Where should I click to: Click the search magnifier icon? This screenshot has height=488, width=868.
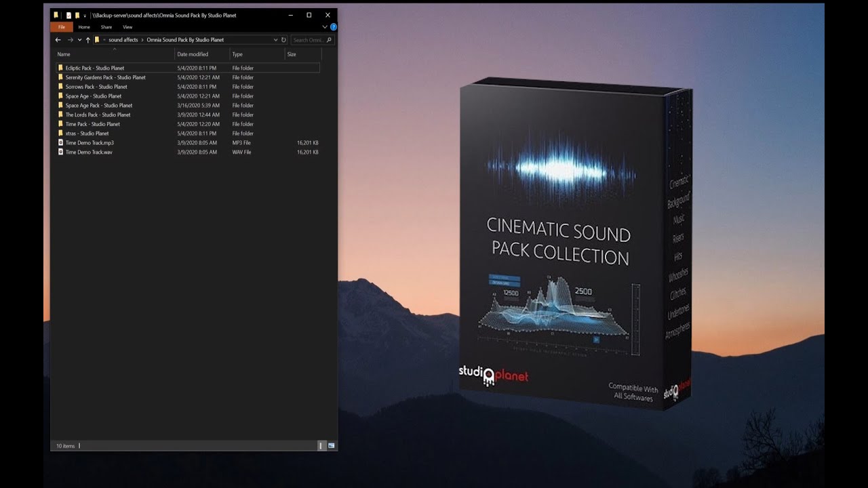tap(329, 40)
